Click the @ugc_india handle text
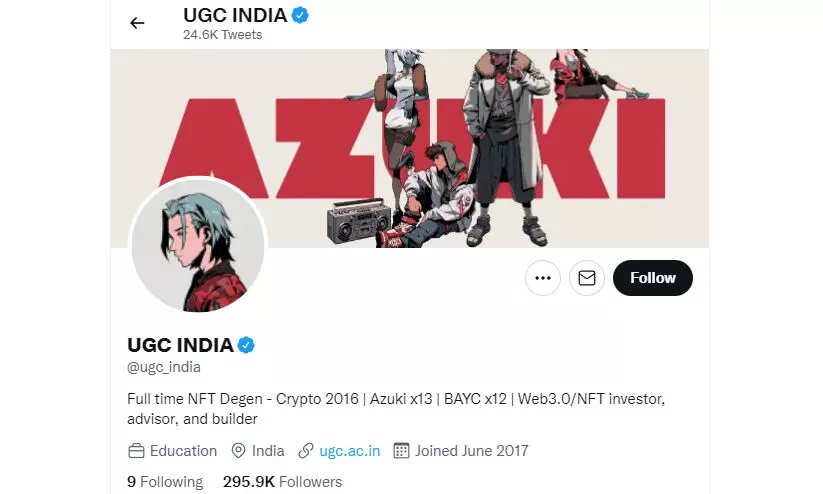The height and width of the screenshot is (494, 823). [x=164, y=367]
